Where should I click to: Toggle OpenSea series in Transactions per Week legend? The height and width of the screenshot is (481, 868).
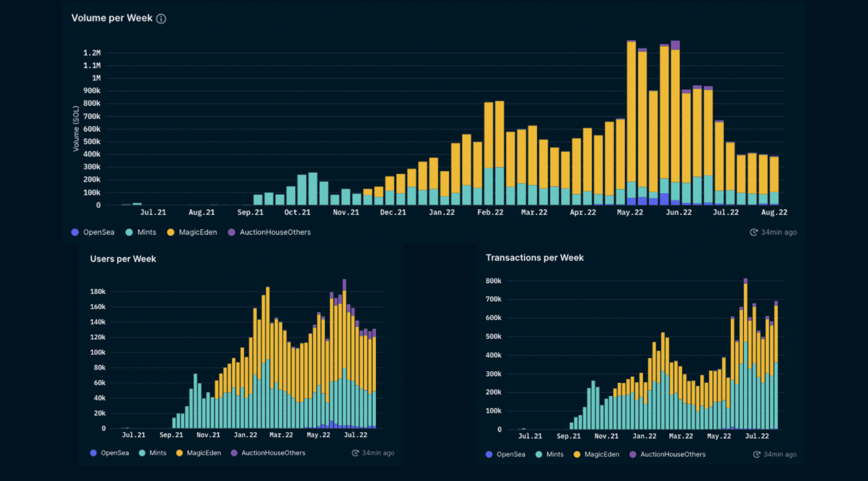tap(510, 454)
